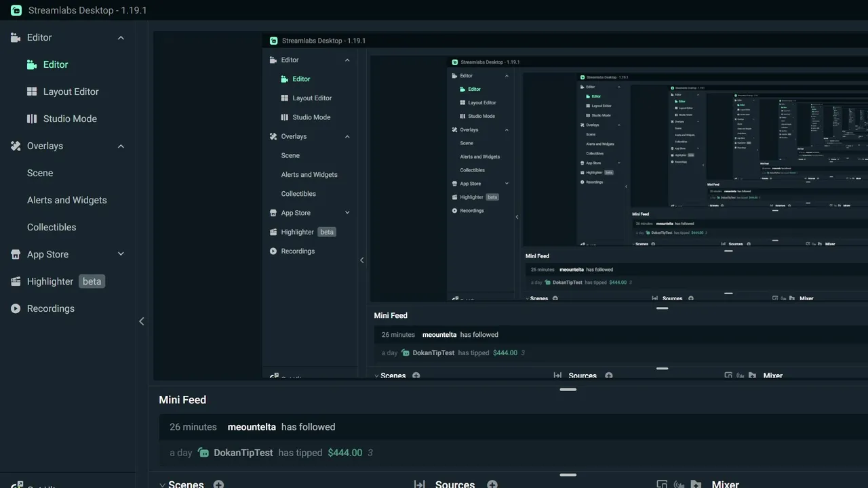Click the storefront icon beside App Store
The image size is (868, 488).
[16, 254]
